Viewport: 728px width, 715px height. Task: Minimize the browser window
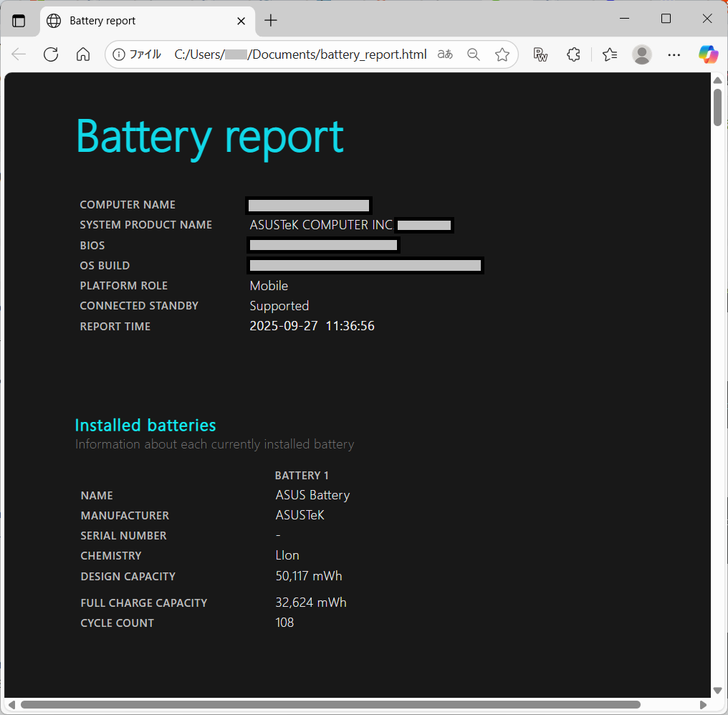tap(625, 19)
